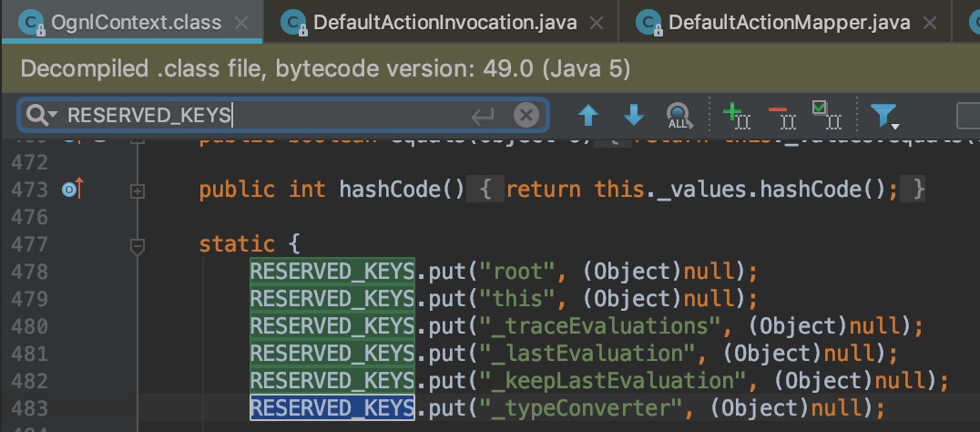Open search history magnifier dropdown
980x432 pixels.
click(42, 115)
